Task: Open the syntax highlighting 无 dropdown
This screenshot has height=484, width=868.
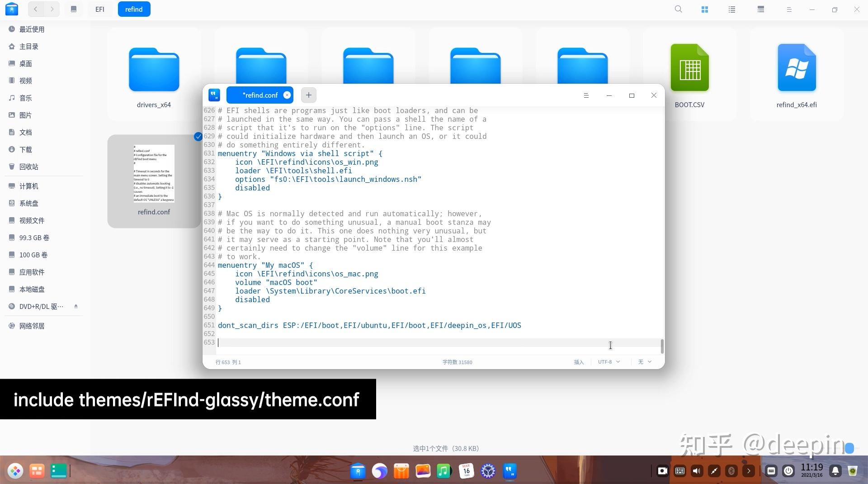Action: tap(644, 362)
